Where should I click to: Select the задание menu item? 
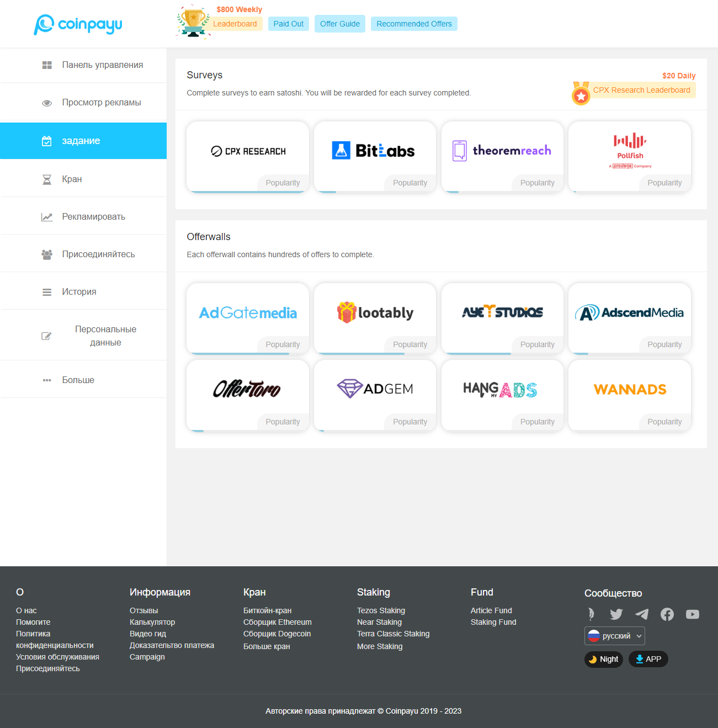coord(83,141)
